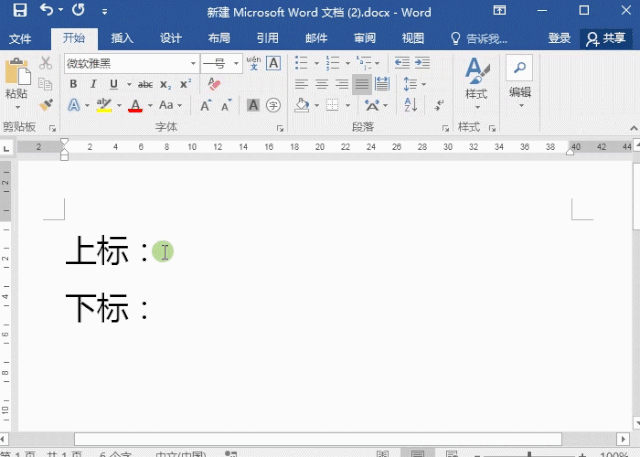Apply a bulleted list
This screenshot has height=457, width=640.
pyautogui.click(x=301, y=63)
